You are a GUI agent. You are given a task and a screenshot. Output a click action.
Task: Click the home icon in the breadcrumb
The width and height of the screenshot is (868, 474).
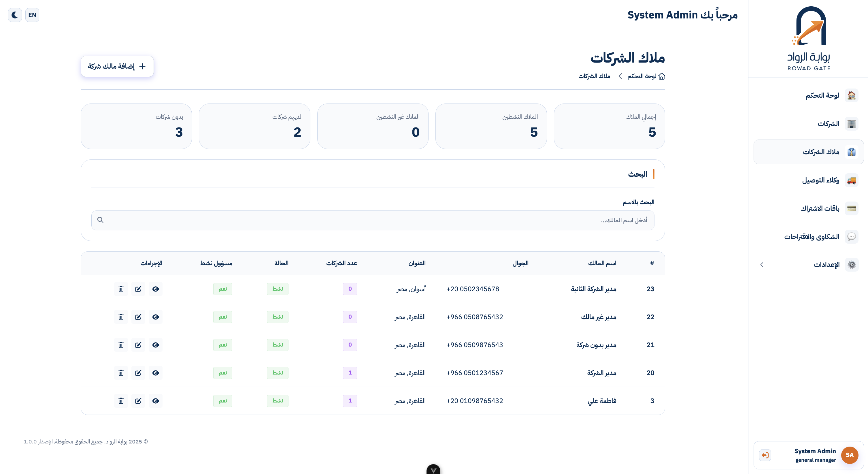click(662, 76)
